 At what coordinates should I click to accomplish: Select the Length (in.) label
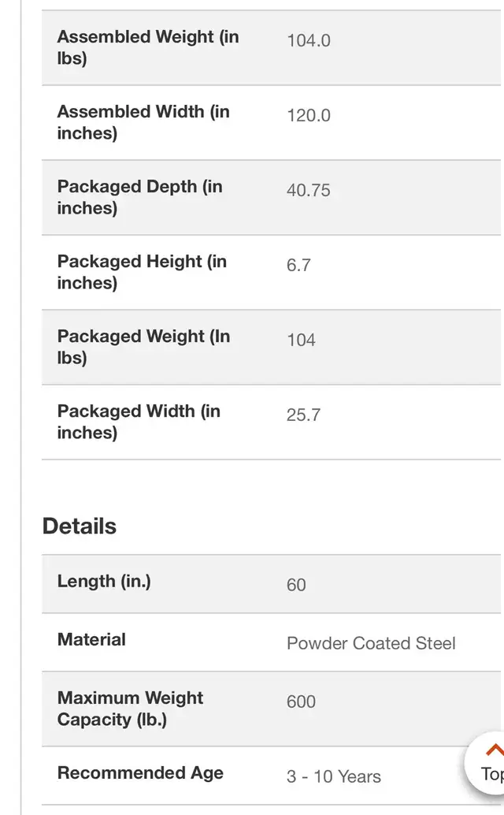pos(104,581)
